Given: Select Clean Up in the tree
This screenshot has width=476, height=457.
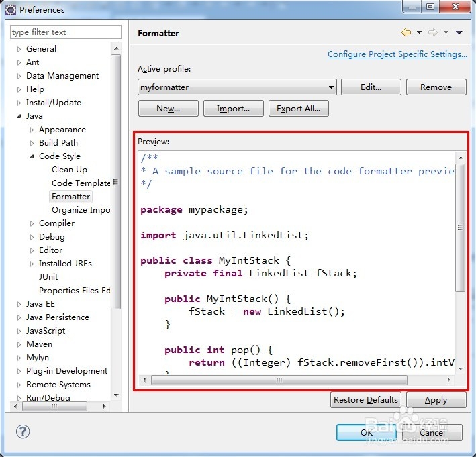Looking at the screenshot, I should 69,170.
